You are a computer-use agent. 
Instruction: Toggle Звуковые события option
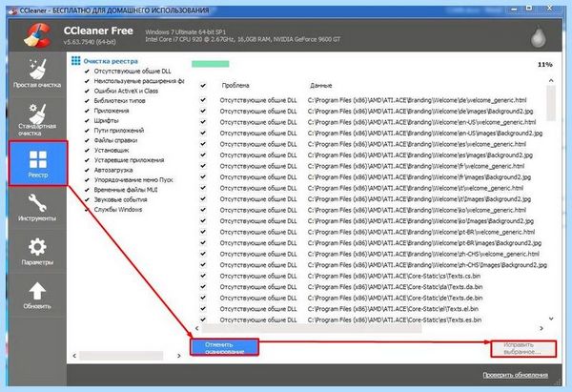point(87,199)
